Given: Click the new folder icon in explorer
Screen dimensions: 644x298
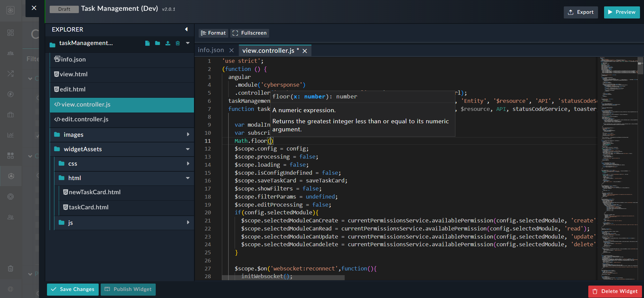Looking at the screenshot, I should [157, 43].
